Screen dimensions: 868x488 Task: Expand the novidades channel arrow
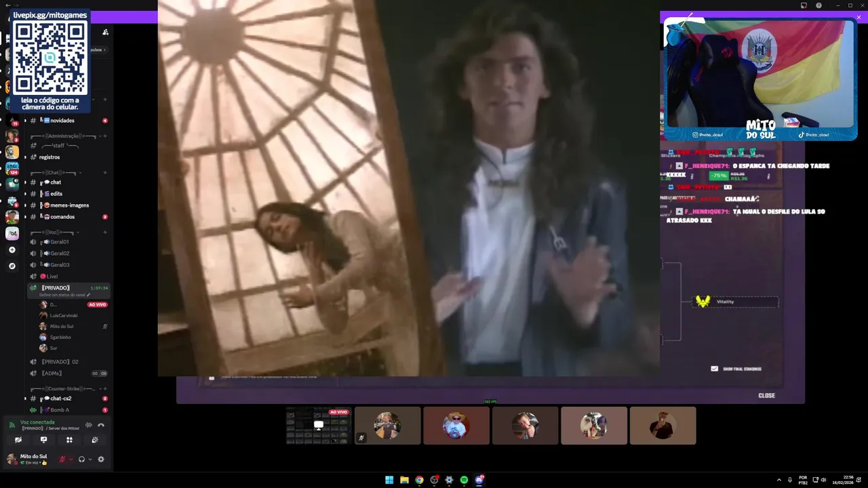(x=25, y=121)
